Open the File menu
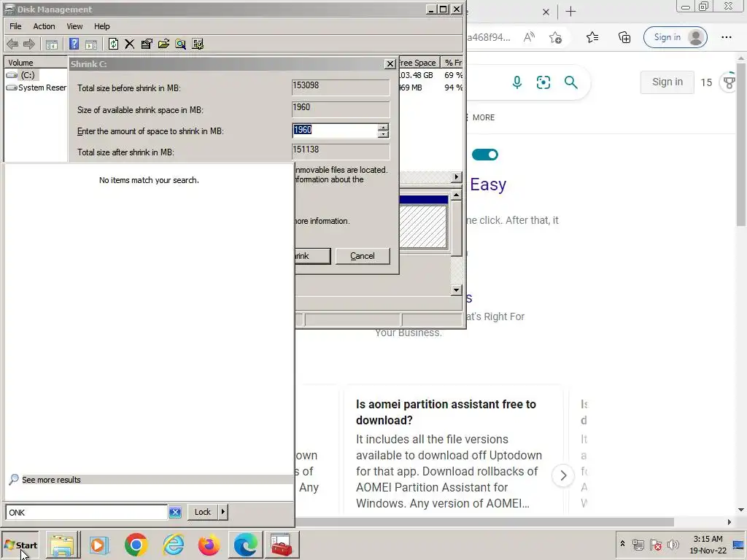 pyautogui.click(x=15, y=26)
